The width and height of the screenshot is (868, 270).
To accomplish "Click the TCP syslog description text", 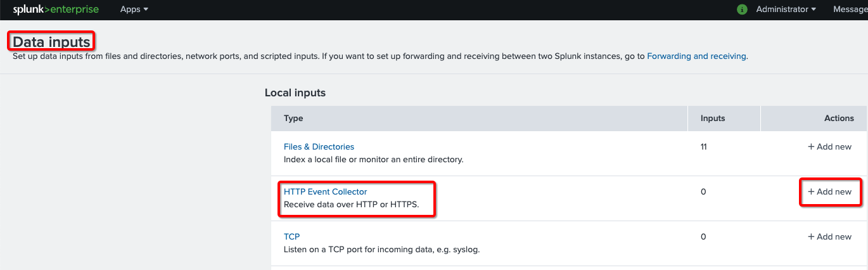I will 381,249.
